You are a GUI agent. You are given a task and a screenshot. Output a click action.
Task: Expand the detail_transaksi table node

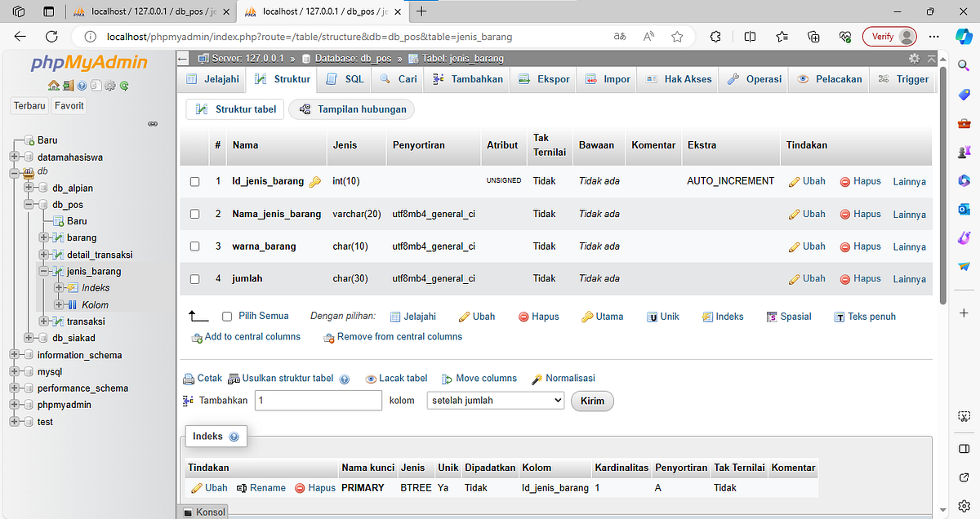click(44, 255)
